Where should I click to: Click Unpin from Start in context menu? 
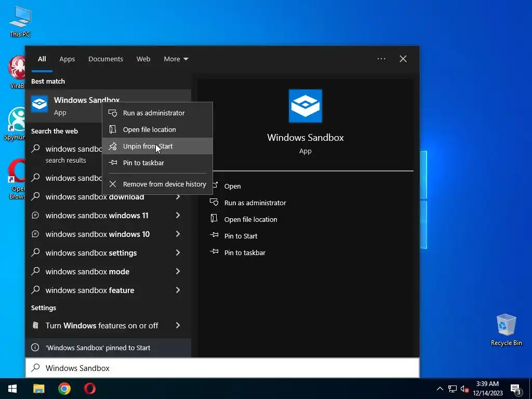pyautogui.click(x=157, y=146)
